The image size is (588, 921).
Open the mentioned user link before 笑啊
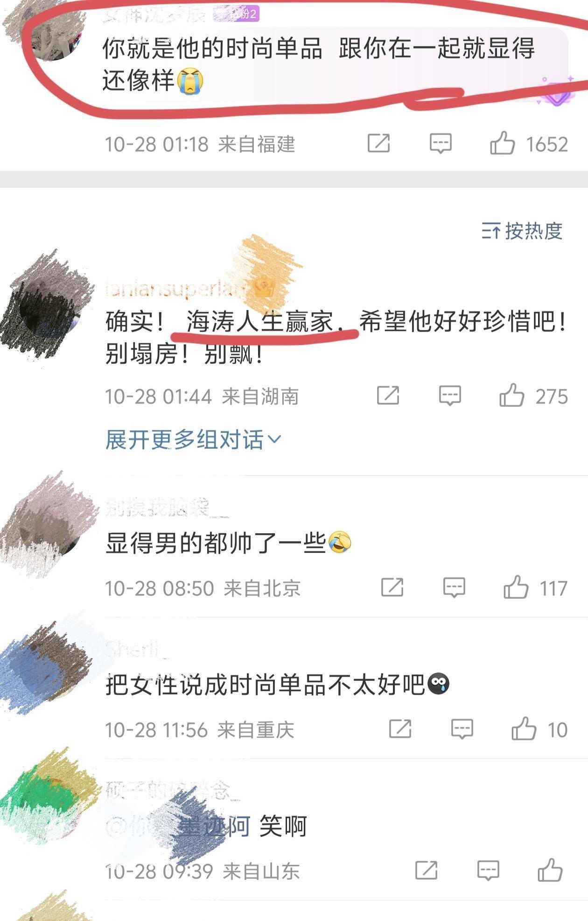pos(178,827)
